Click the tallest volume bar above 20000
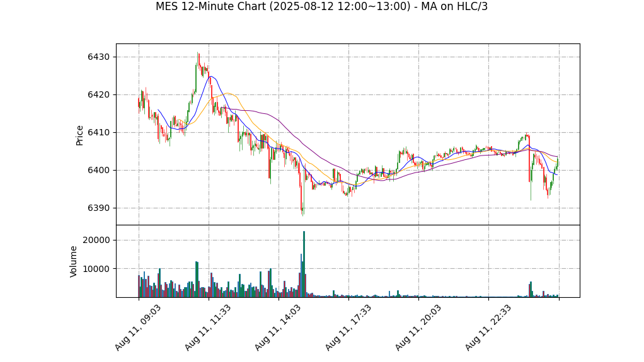Viewport: 644px width, 362px height. point(304,264)
